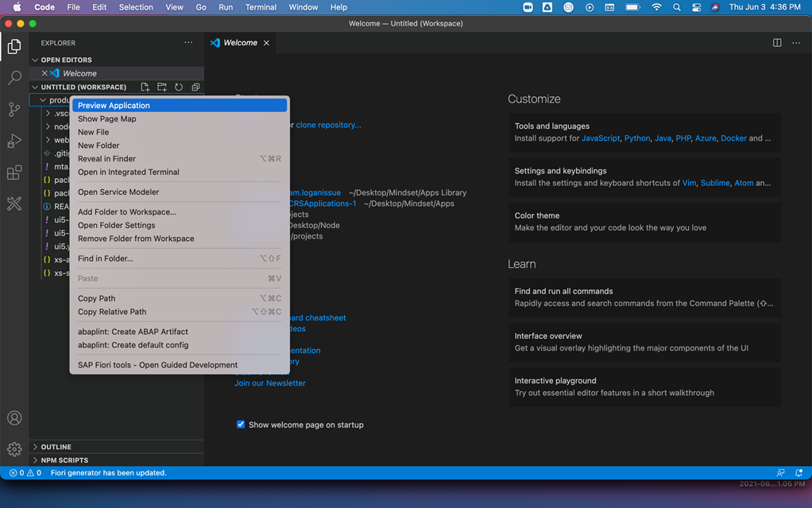The height and width of the screenshot is (508, 812).
Task: Refresh the Explorer tree
Action: click(x=179, y=87)
